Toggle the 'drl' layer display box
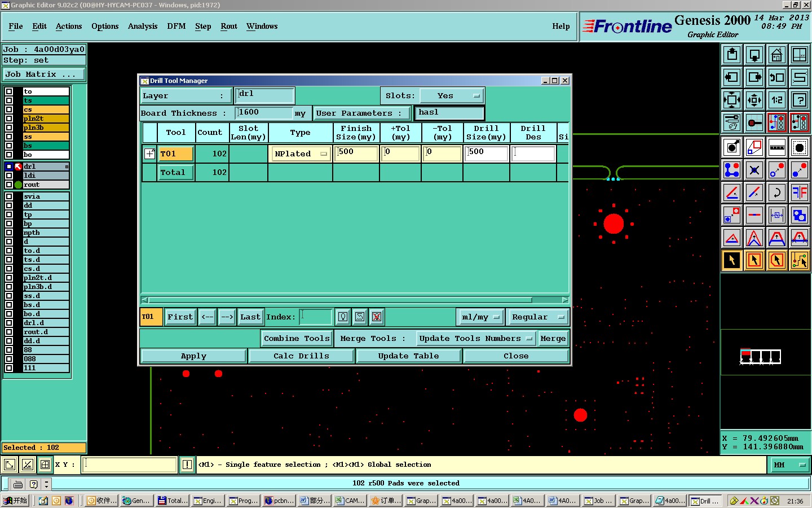Viewport: 812px width, 508px height. [x=9, y=167]
